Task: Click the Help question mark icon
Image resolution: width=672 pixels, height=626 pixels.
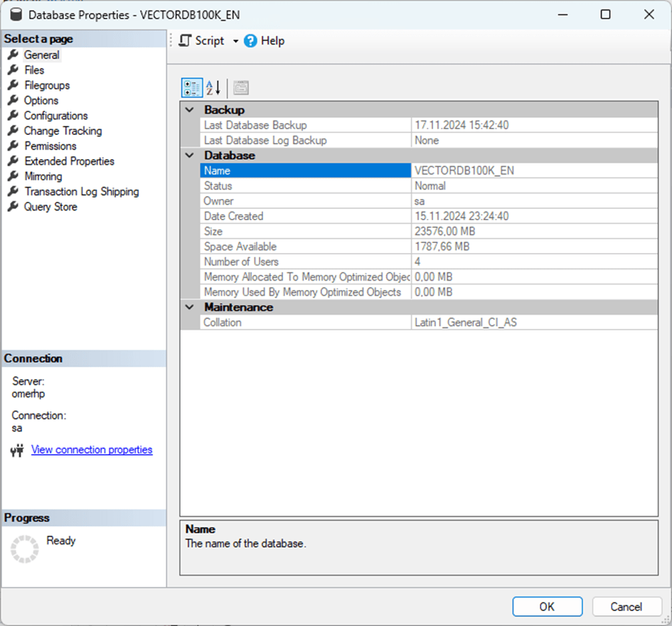Action: [250, 41]
